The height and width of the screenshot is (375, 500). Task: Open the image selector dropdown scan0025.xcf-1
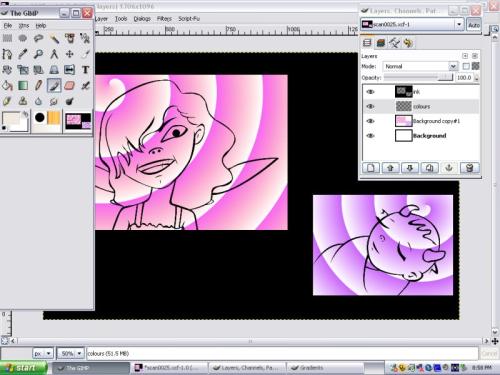point(412,24)
